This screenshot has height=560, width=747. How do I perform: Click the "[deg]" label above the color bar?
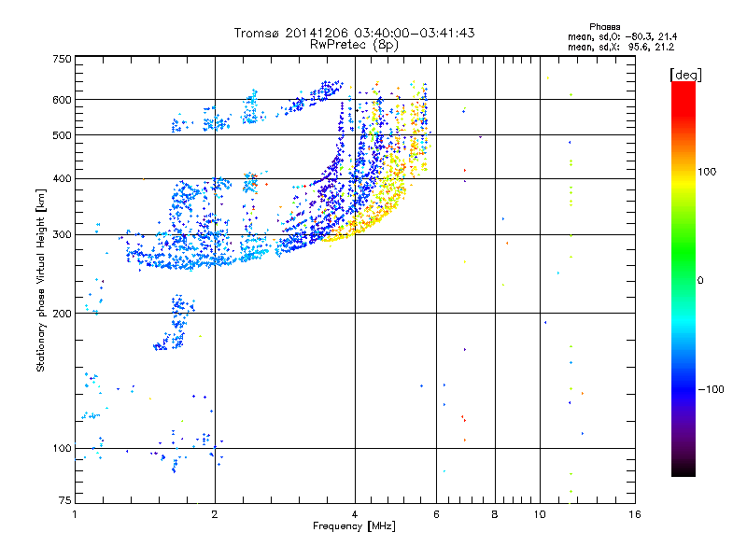coord(685,75)
